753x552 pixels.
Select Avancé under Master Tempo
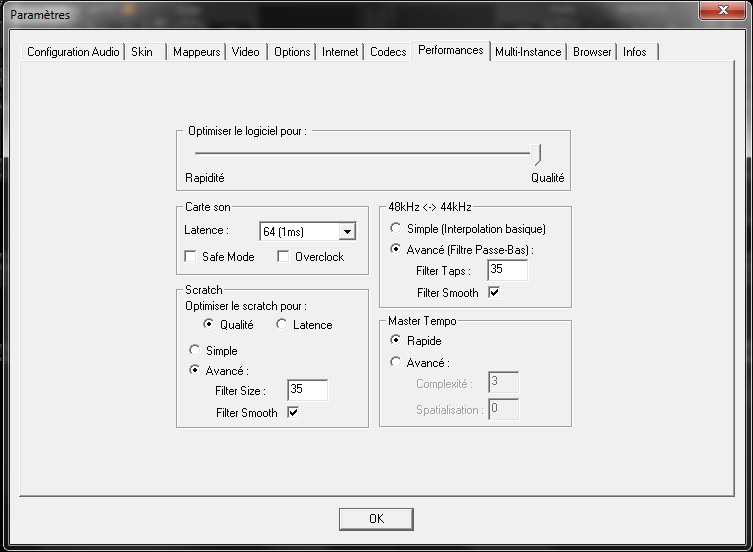(x=397, y=363)
